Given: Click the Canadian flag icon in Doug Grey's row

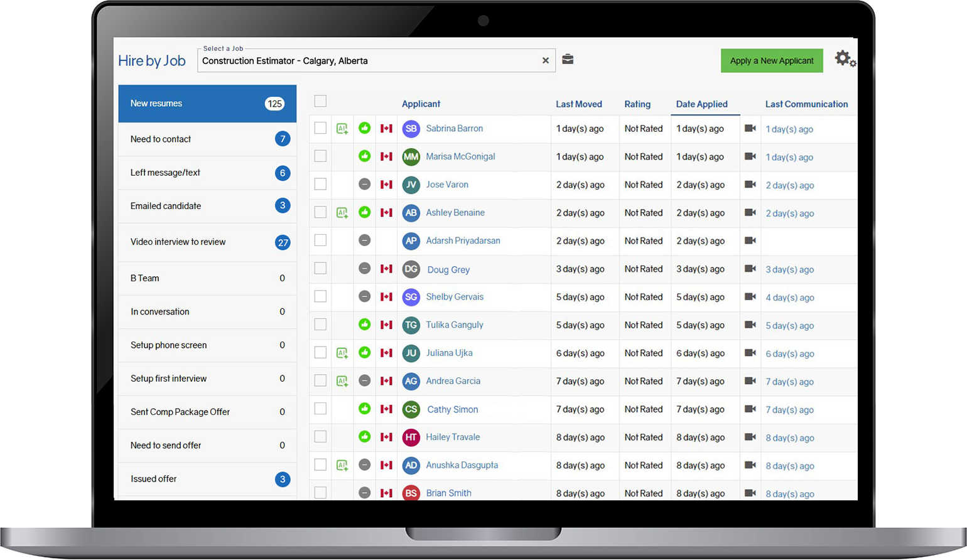Looking at the screenshot, I should 386,268.
